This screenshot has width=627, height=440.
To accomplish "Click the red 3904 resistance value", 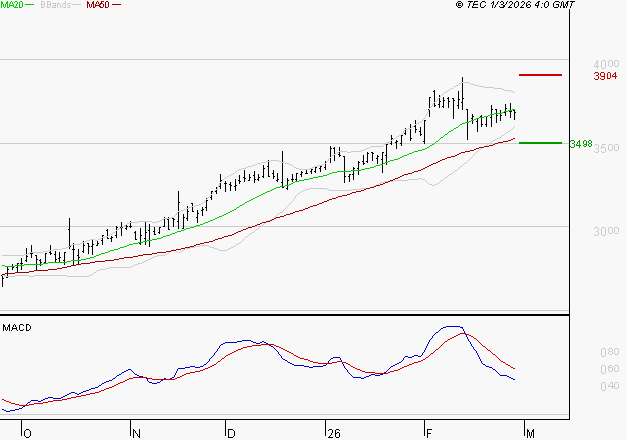I will coord(605,76).
